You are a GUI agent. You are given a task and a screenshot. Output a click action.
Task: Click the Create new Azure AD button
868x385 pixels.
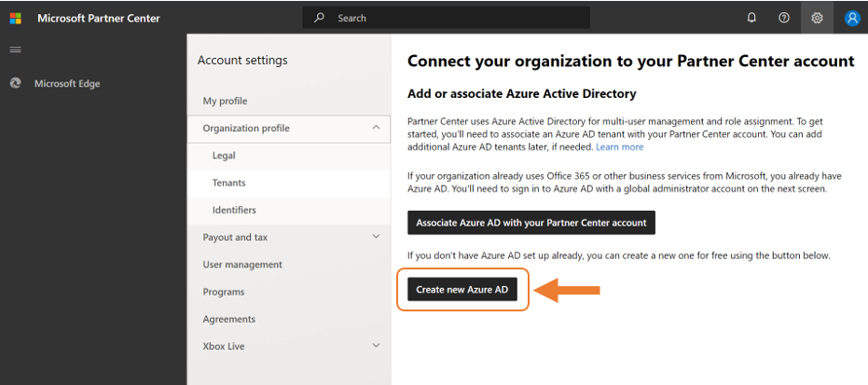coord(462,289)
